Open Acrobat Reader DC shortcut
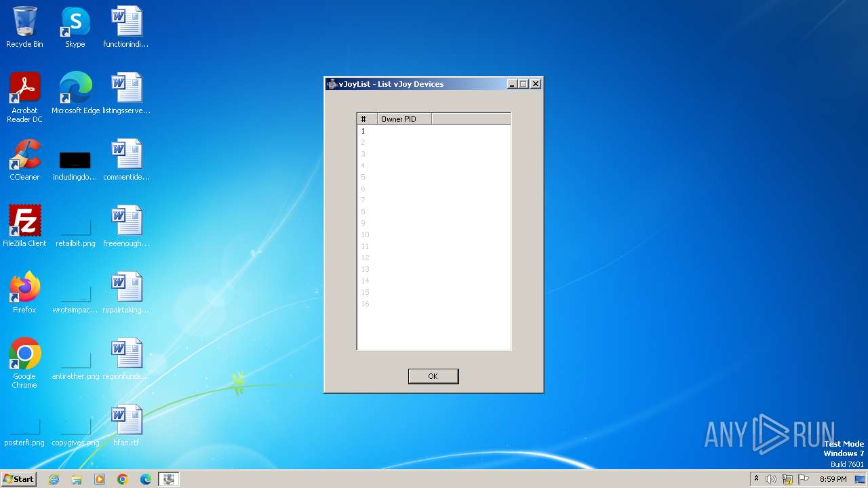The height and width of the screenshot is (488, 868). point(24,98)
